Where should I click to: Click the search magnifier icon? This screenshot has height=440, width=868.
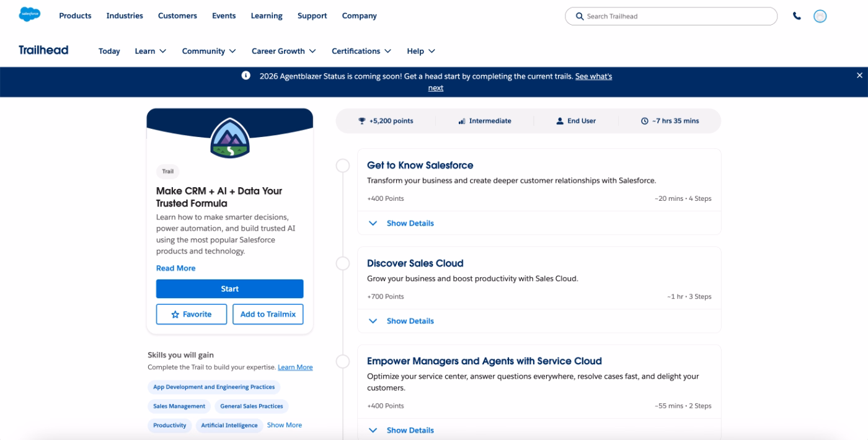pyautogui.click(x=580, y=16)
